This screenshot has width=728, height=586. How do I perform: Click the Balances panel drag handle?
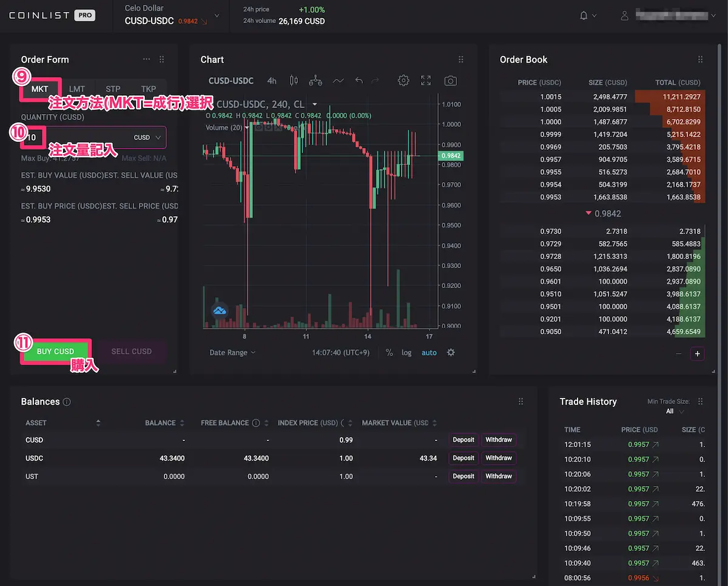point(521,402)
